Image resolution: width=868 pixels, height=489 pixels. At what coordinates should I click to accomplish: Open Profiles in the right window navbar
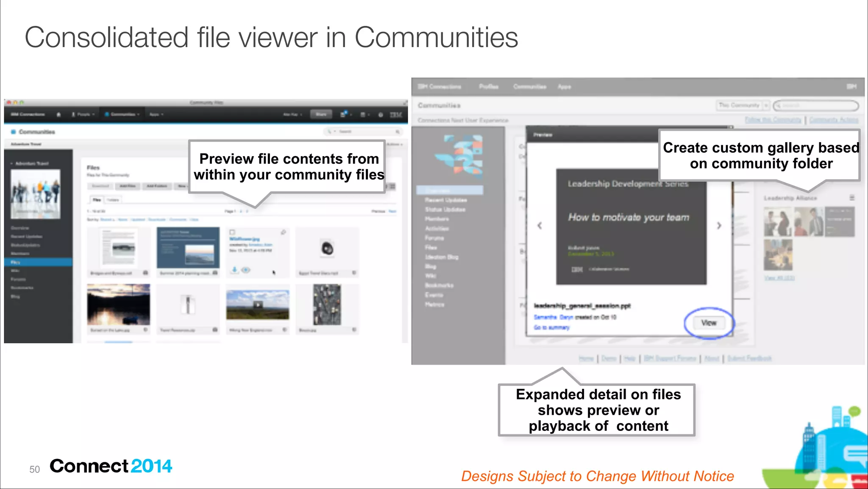tap(489, 87)
